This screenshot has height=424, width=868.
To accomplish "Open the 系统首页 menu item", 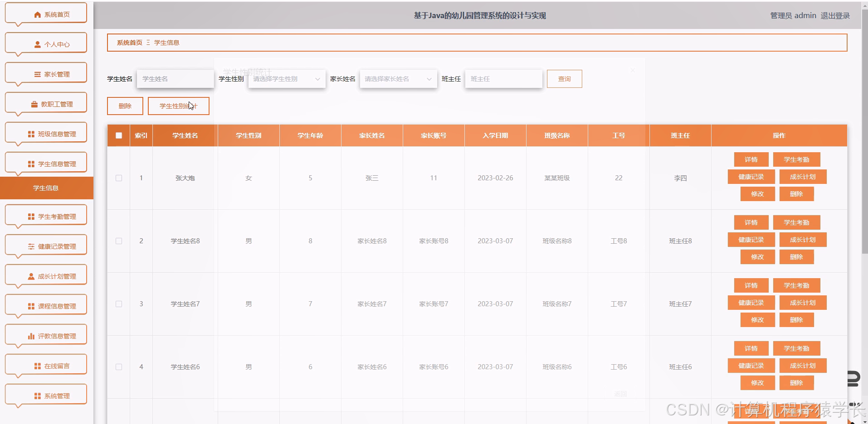I will [x=46, y=13].
